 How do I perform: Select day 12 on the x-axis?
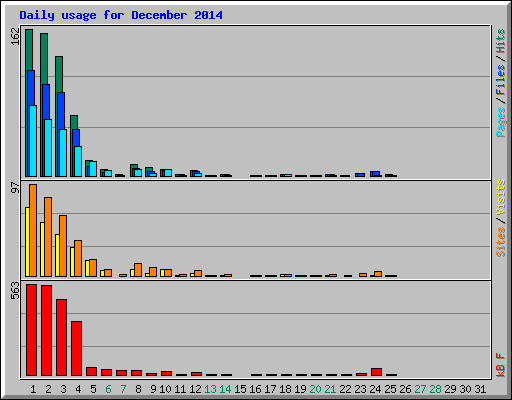pos(195,389)
